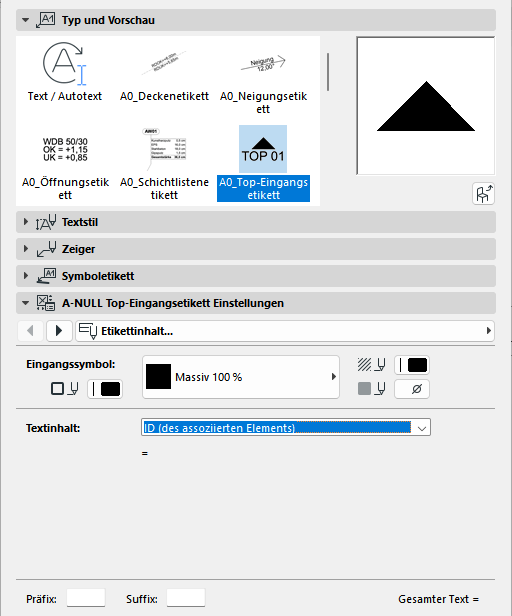
Task: Click the black triangle preview image
Action: click(x=426, y=106)
